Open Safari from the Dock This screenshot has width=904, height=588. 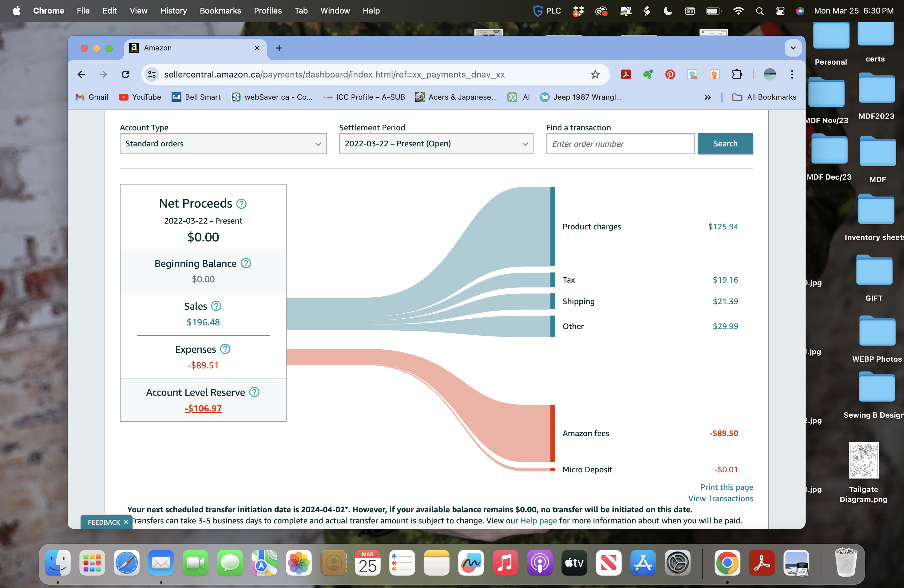[126, 563]
